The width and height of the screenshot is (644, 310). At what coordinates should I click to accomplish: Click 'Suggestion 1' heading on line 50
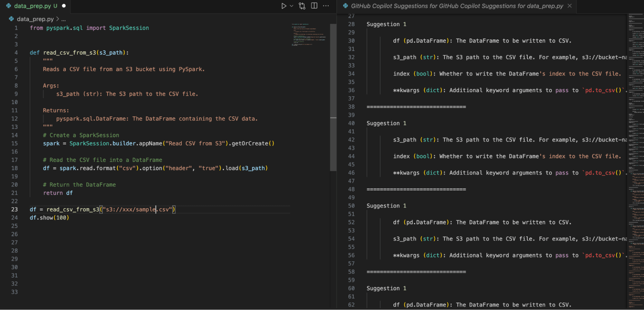[x=386, y=206]
